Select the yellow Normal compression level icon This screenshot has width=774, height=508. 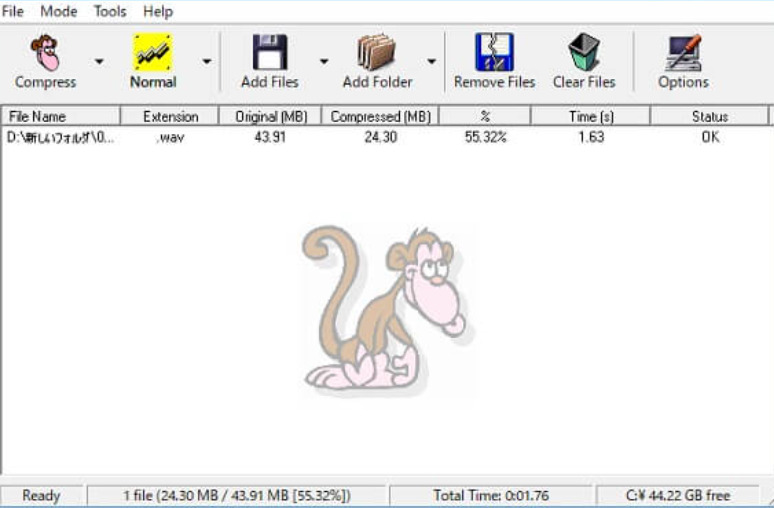(x=153, y=52)
